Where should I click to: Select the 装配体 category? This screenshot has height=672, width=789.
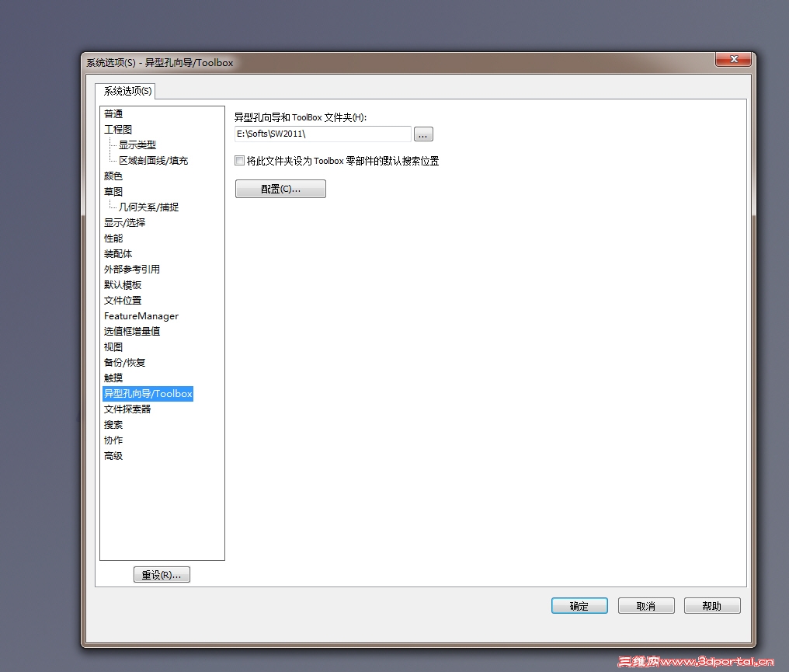pyautogui.click(x=118, y=254)
